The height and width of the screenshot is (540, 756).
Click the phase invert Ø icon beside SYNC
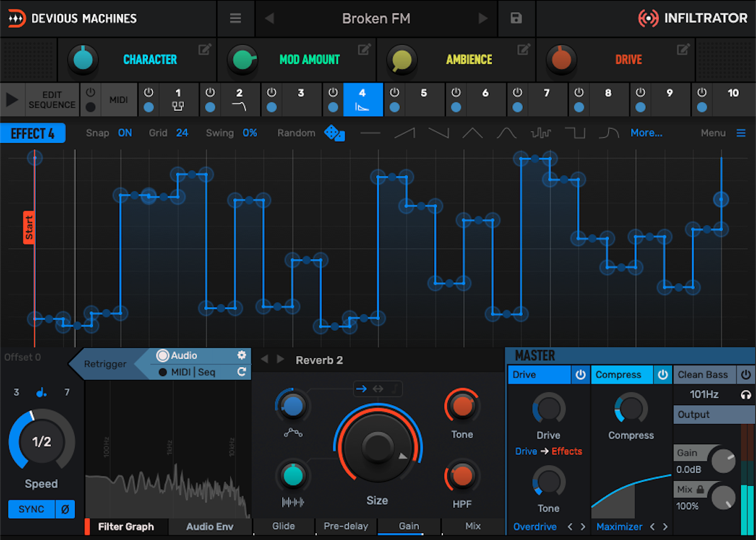pos(65,509)
